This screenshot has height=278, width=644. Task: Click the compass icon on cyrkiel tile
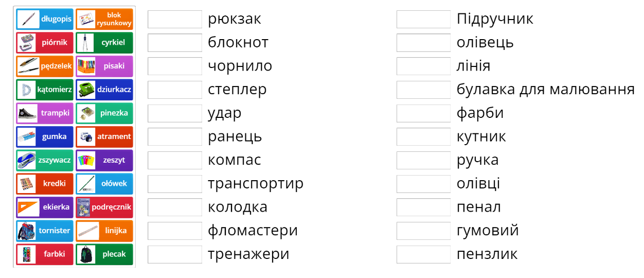[85, 43]
